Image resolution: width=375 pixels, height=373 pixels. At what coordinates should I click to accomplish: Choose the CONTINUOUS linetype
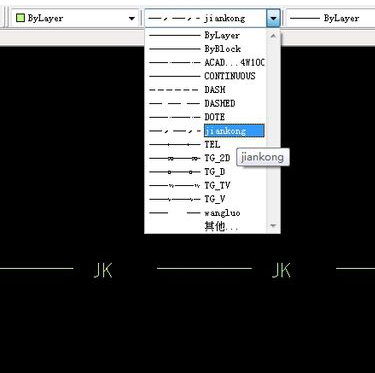pos(206,76)
